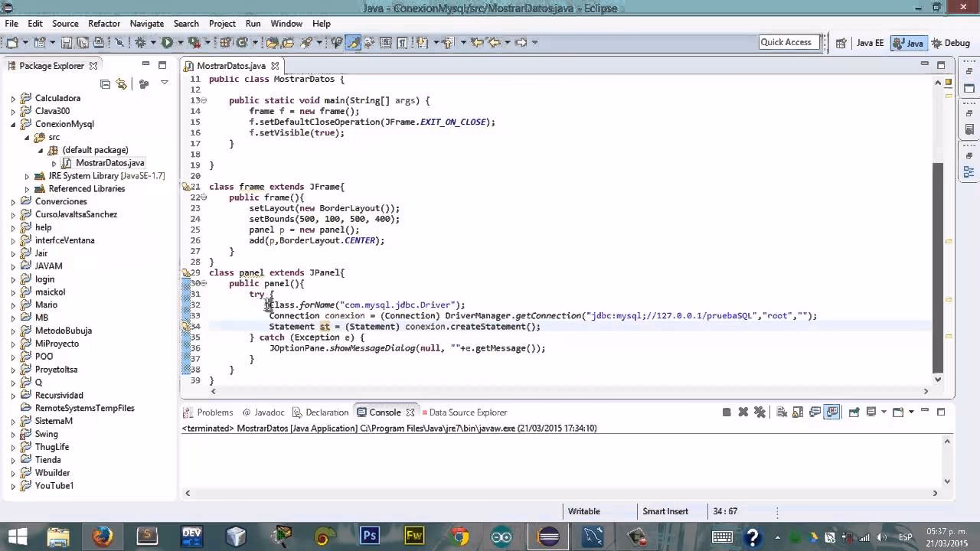
Task: Switch to the Javadoc tab
Action: [263, 412]
